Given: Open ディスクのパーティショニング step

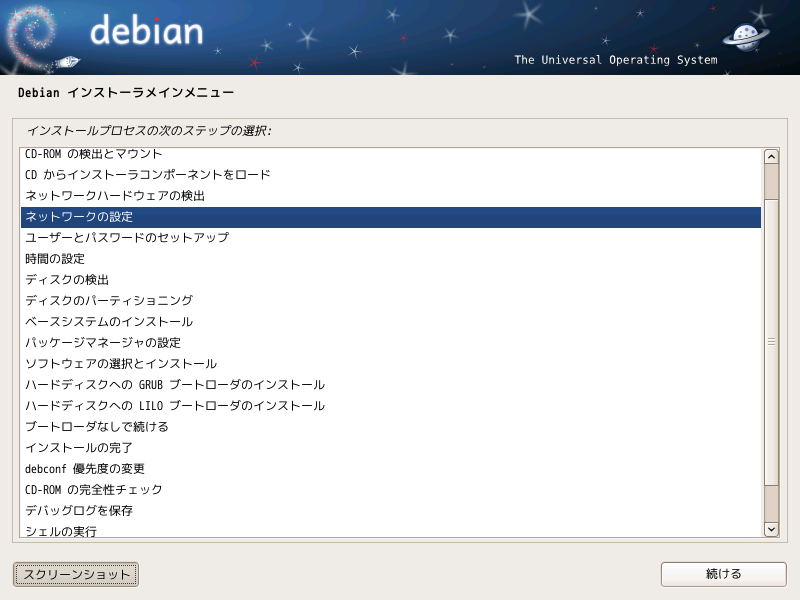Looking at the screenshot, I should pyautogui.click(x=109, y=301).
